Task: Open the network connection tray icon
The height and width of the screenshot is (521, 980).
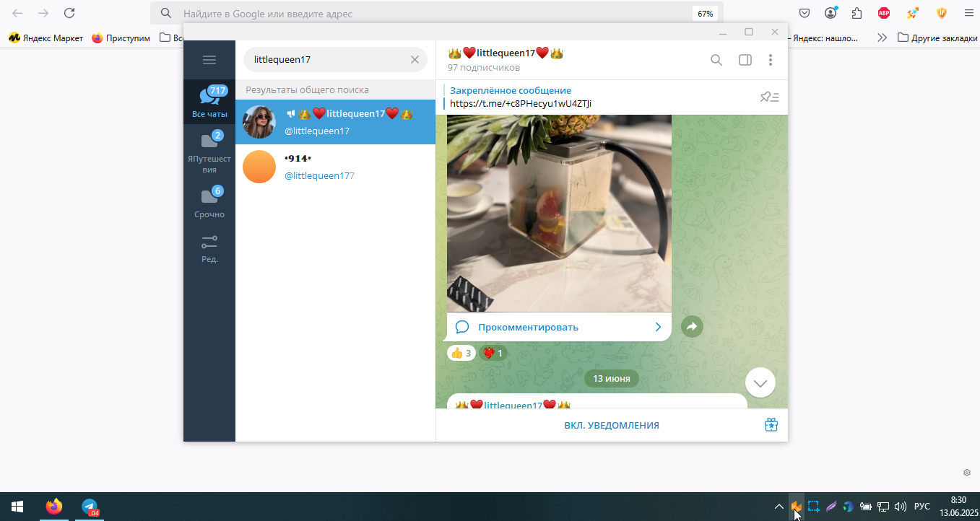Action: click(x=883, y=507)
